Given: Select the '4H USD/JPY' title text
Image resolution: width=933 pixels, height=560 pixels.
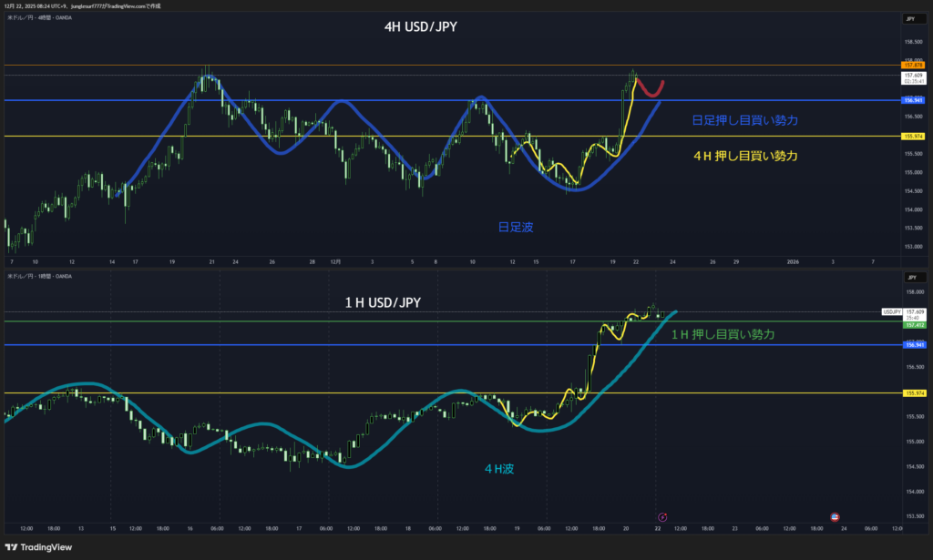Looking at the screenshot, I should 420,27.
